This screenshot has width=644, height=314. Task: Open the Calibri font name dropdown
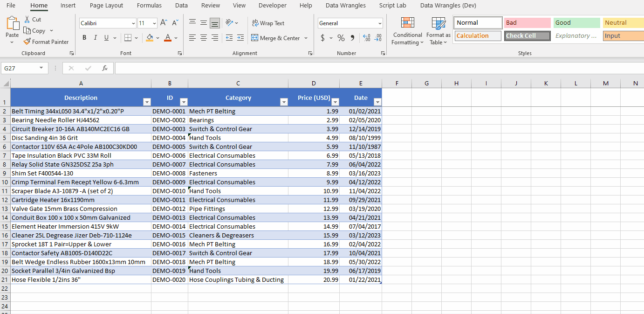(133, 23)
